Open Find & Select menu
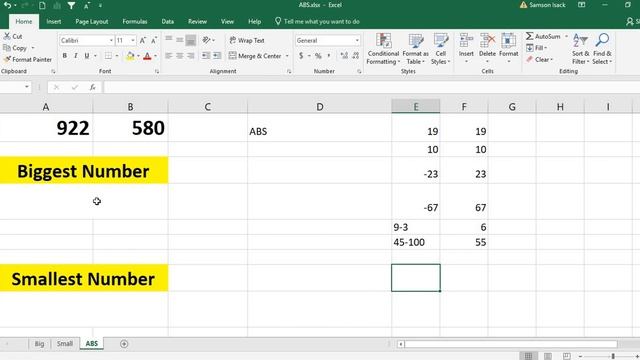 click(602, 49)
